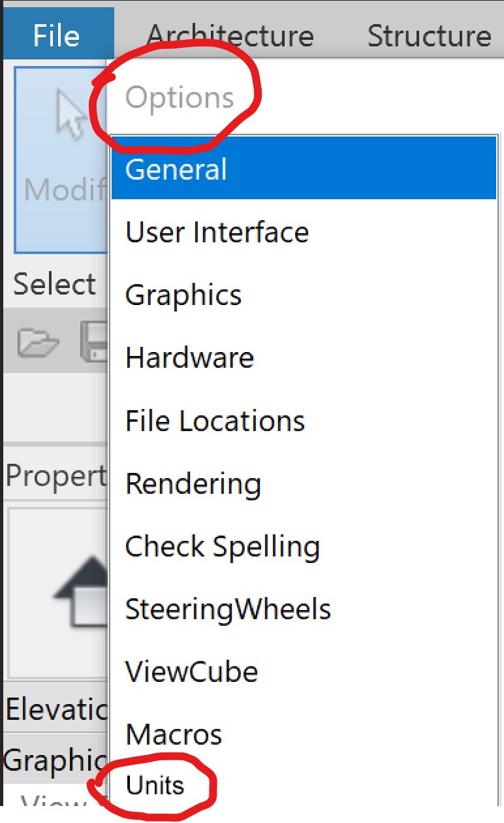
Task: Open the Check Spelling options
Action: point(222,546)
